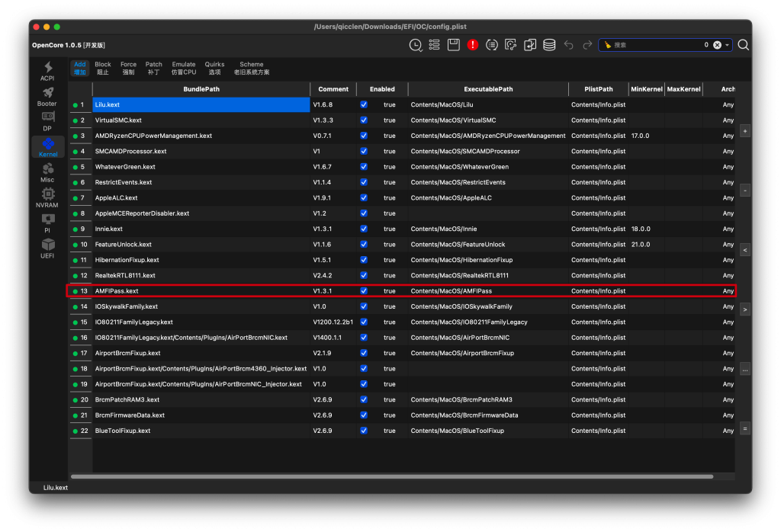Click the right arrow button on right edge
Screen dimensions: 781x532
pyautogui.click(x=745, y=309)
